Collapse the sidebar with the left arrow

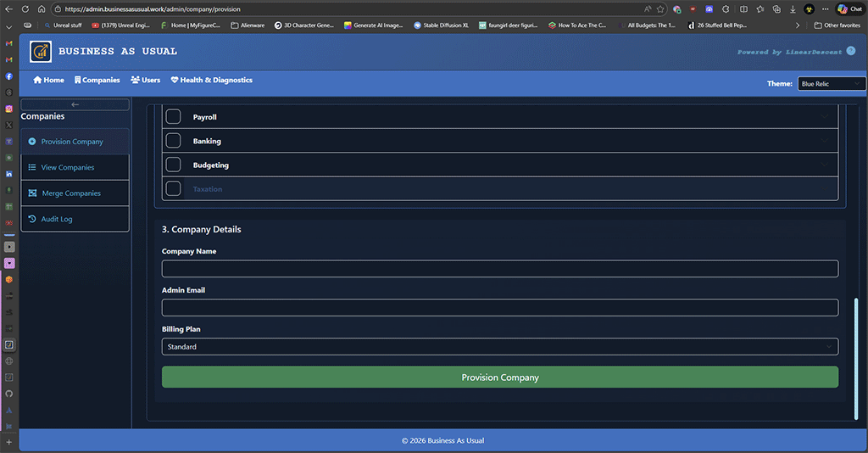coord(75,104)
